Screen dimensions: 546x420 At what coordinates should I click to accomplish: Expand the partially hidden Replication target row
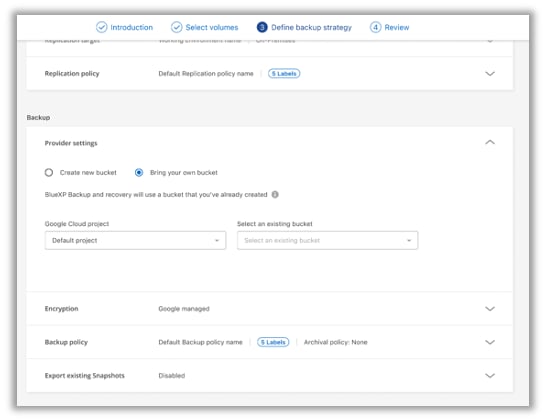click(490, 41)
